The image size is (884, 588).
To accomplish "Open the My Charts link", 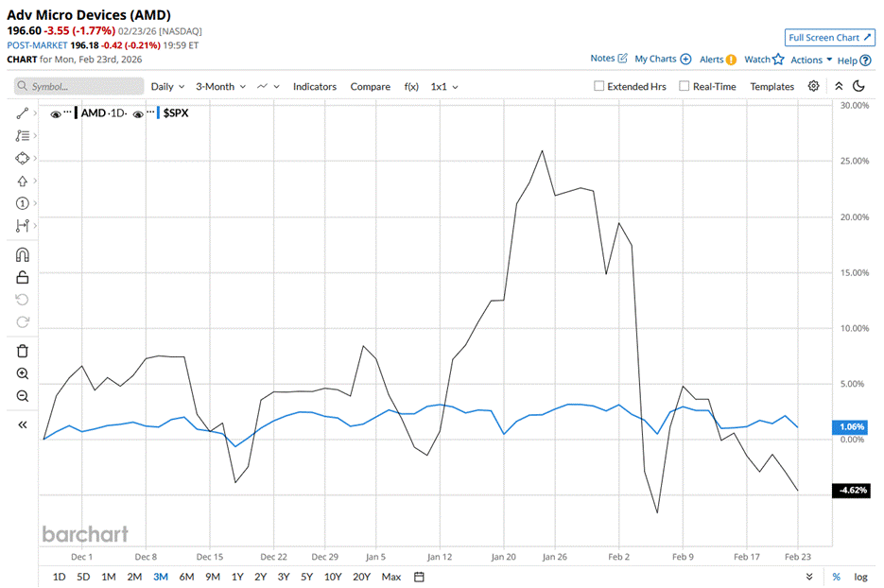I will (655, 59).
